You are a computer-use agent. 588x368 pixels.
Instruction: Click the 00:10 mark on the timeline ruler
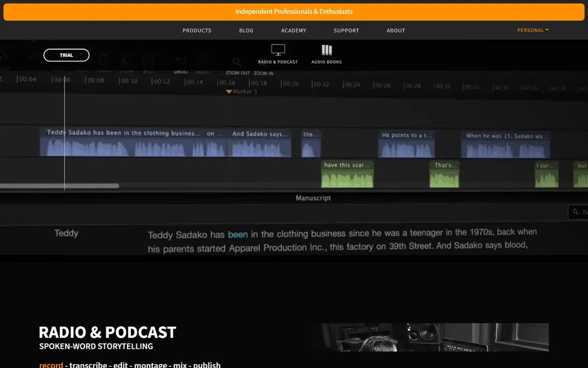(128, 81)
